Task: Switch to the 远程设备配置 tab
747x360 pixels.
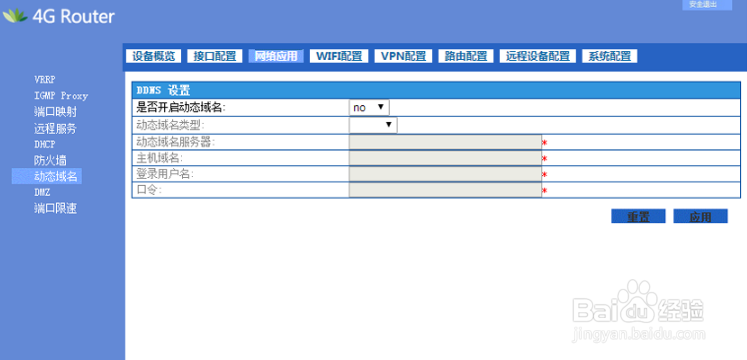Action: point(538,56)
